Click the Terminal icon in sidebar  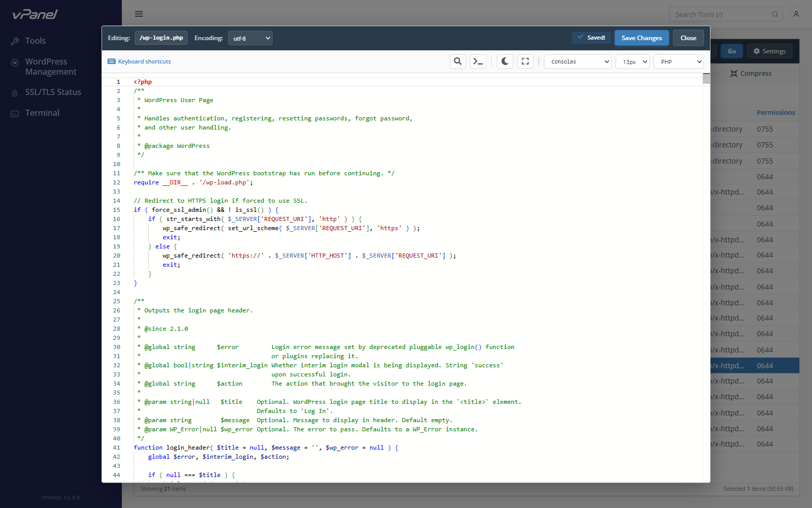coord(15,113)
